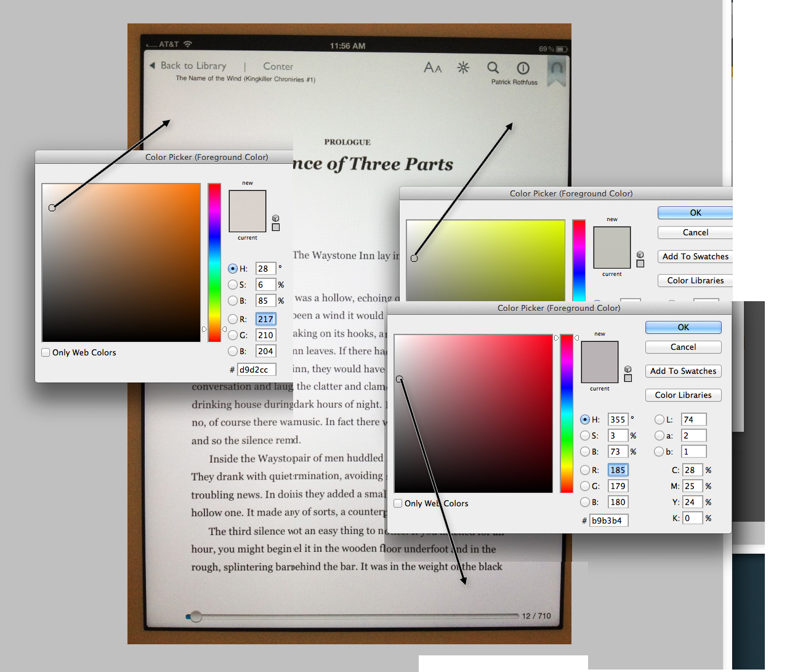
Task: Click Cancel in the middle yellow-green color picker
Action: (x=695, y=232)
